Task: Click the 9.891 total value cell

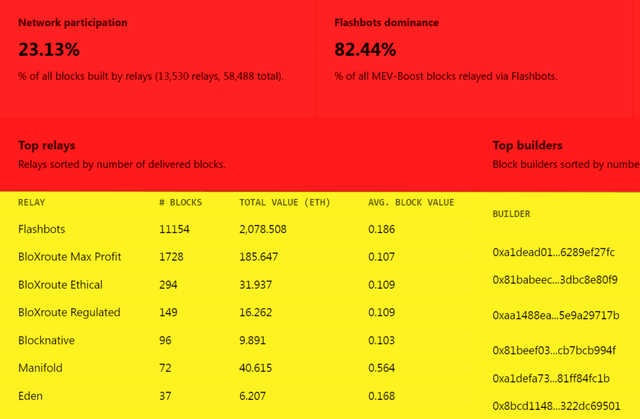Action: [253, 340]
